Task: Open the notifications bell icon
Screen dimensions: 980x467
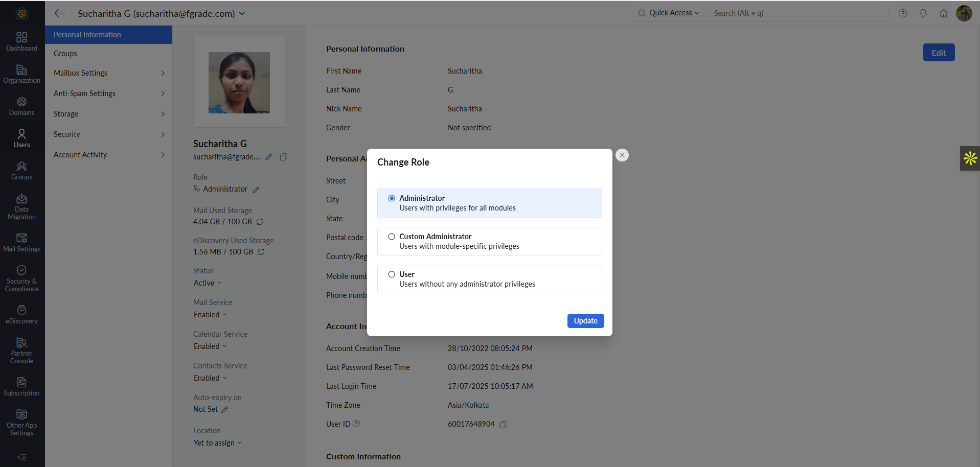Action: coord(923,13)
